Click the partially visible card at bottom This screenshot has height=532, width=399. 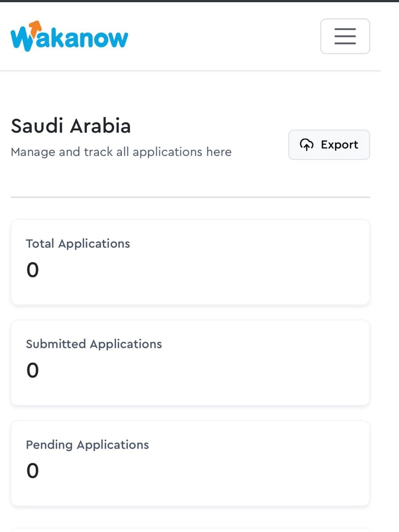tap(190, 529)
